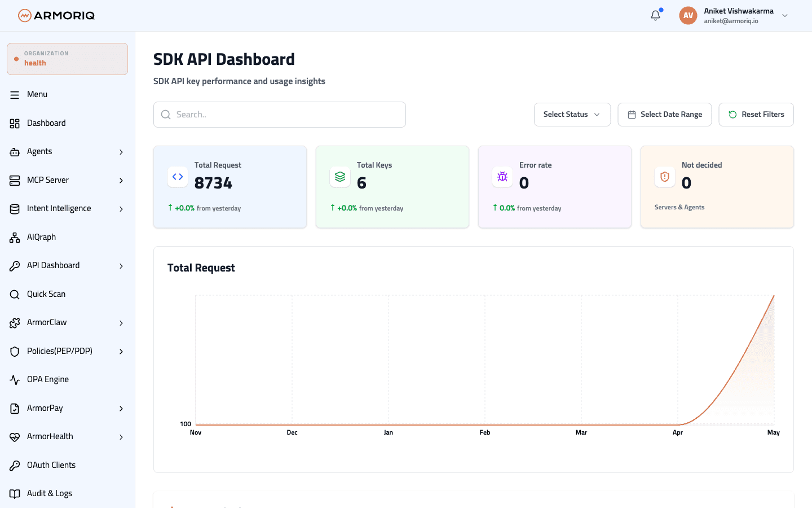
Task: Expand the MCP Server submenu chevron
Action: coord(121,181)
